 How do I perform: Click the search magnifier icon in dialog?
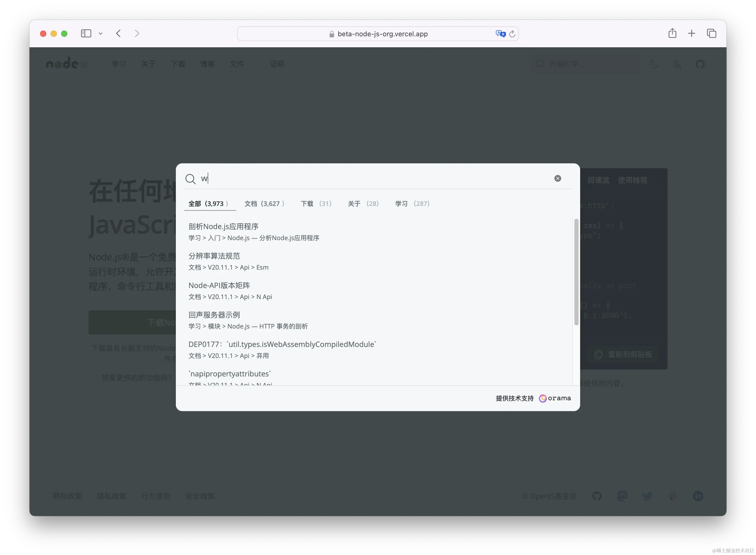(x=190, y=179)
